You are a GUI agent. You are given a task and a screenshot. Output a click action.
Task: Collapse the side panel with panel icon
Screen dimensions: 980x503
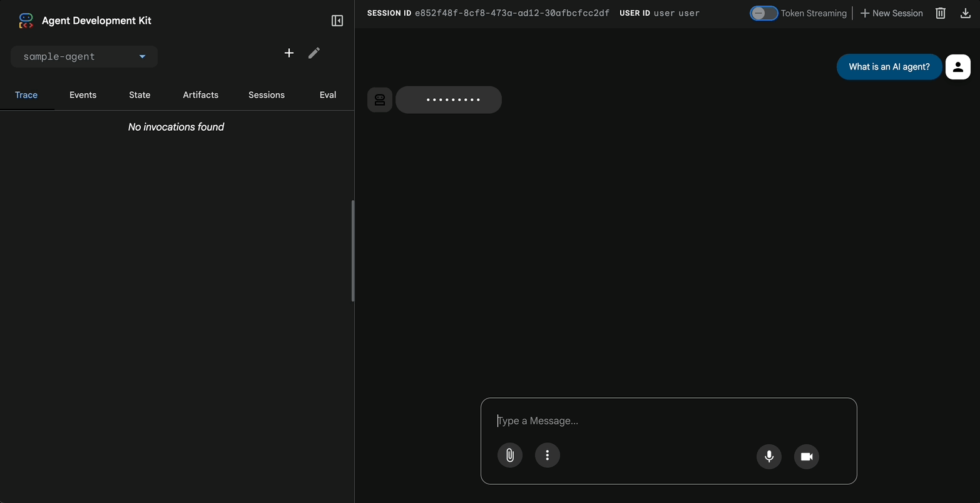[337, 21]
